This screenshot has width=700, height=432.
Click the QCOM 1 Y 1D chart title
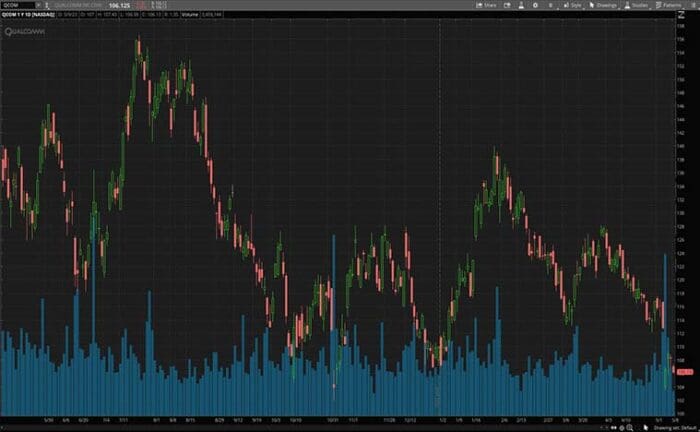pos(27,16)
